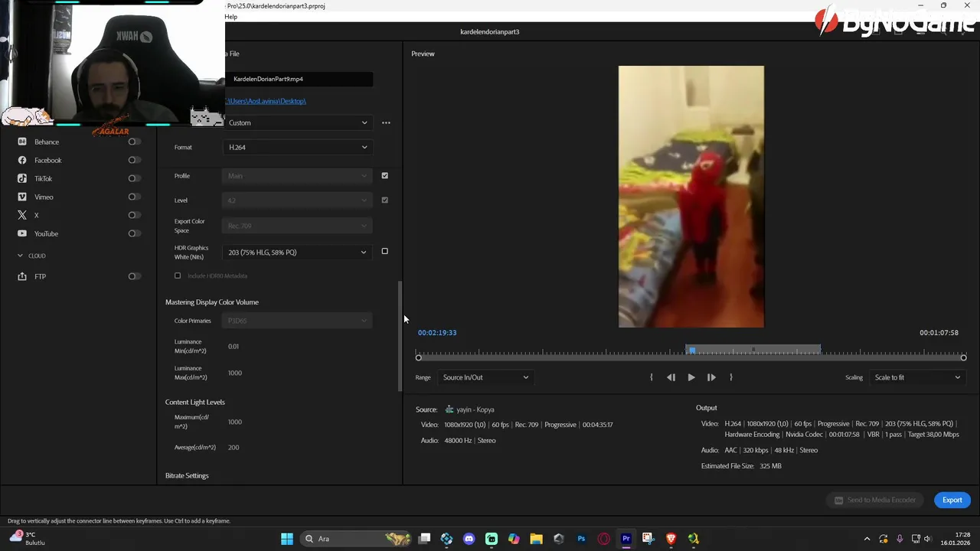Open Export Color Space Rec. 709 dropdown

(x=298, y=226)
